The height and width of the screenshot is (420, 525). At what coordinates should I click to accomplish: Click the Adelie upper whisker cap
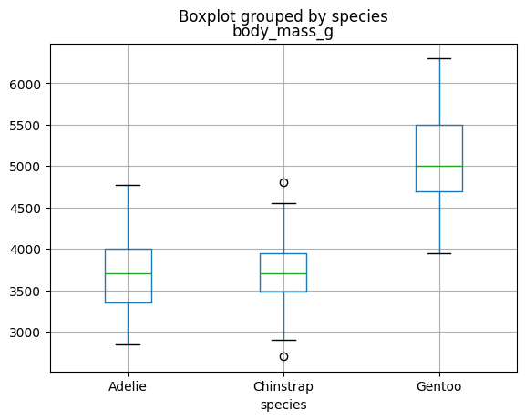point(129,185)
